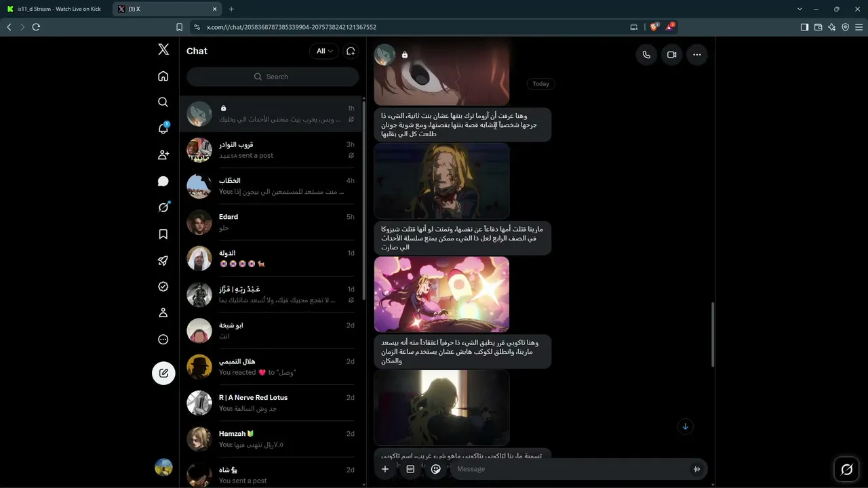Click the conversation scrollbar thumb
This screenshot has width=868, height=488.
[712, 335]
